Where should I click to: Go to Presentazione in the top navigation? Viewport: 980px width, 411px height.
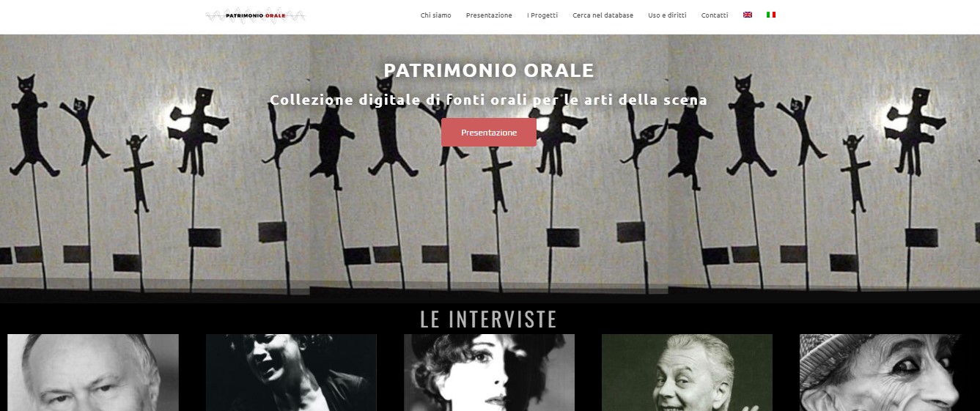coord(489,15)
